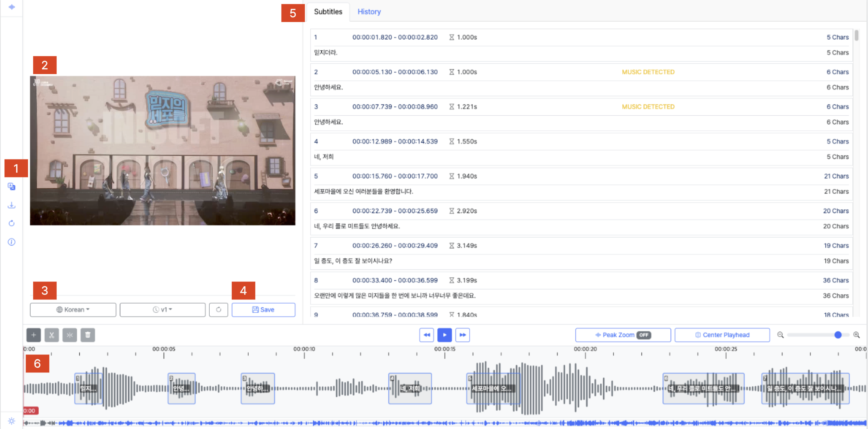Click the fast forward playback button

click(x=462, y=335)
